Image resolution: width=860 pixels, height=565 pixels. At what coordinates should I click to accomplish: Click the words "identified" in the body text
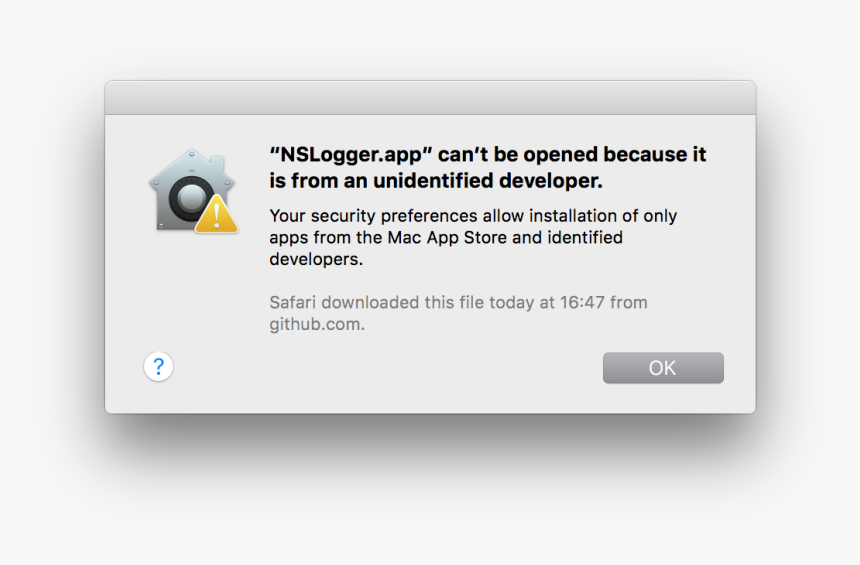point(585,238)
